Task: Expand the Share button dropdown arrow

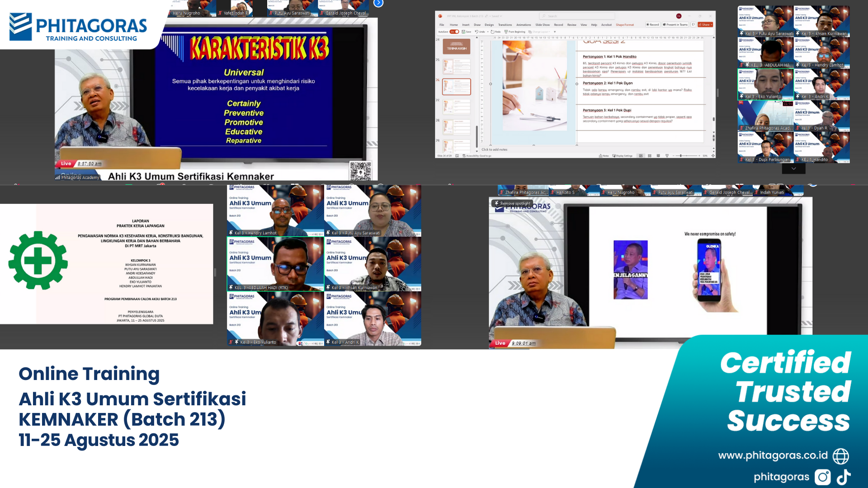Action: [711, 25]
